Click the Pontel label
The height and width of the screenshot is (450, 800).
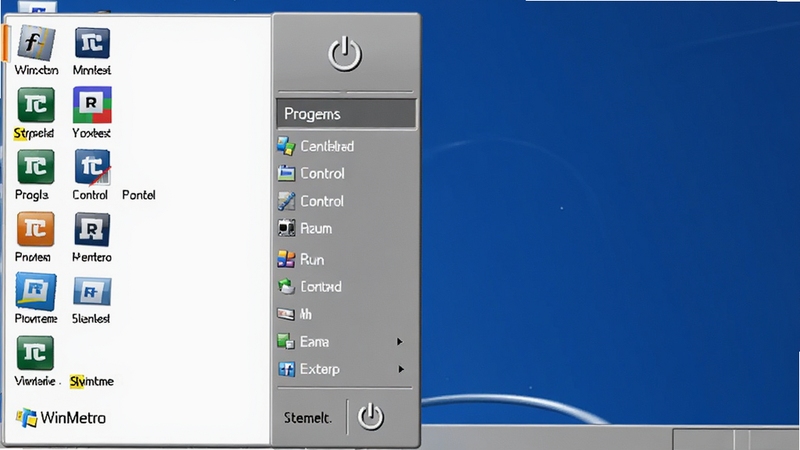point(138,195)
